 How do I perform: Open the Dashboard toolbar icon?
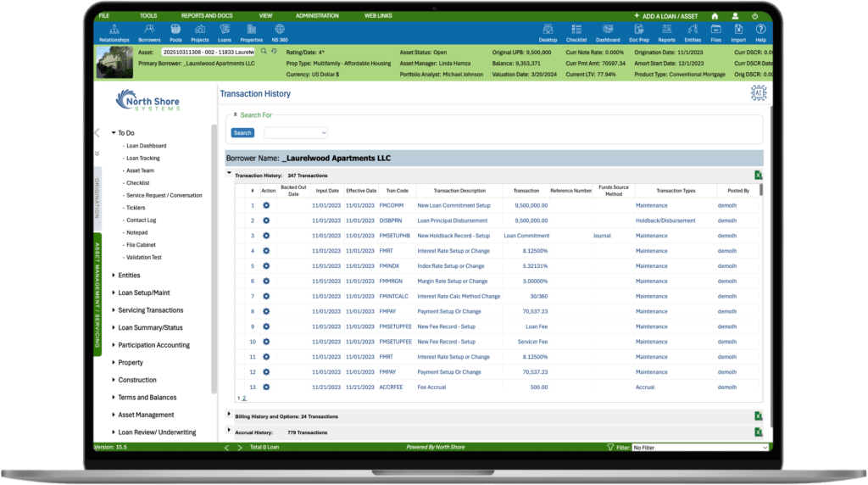(x=608, y=33)
